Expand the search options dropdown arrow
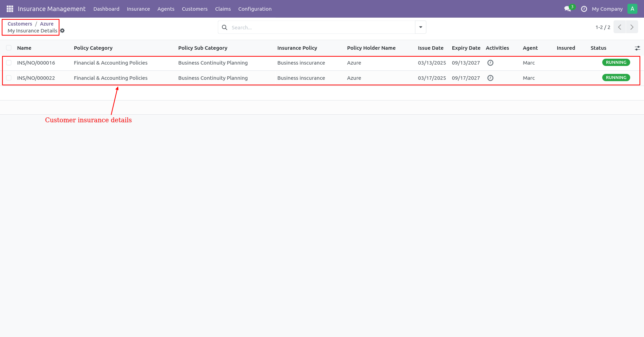The image size is (644, 337). (421, 27)
